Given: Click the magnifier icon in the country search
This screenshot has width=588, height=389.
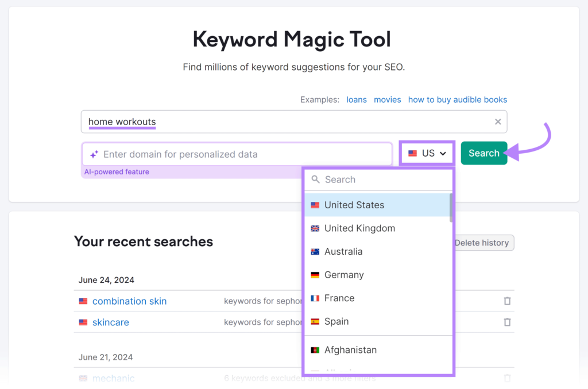Looking at the screenshot, I should tap(316, 180).
